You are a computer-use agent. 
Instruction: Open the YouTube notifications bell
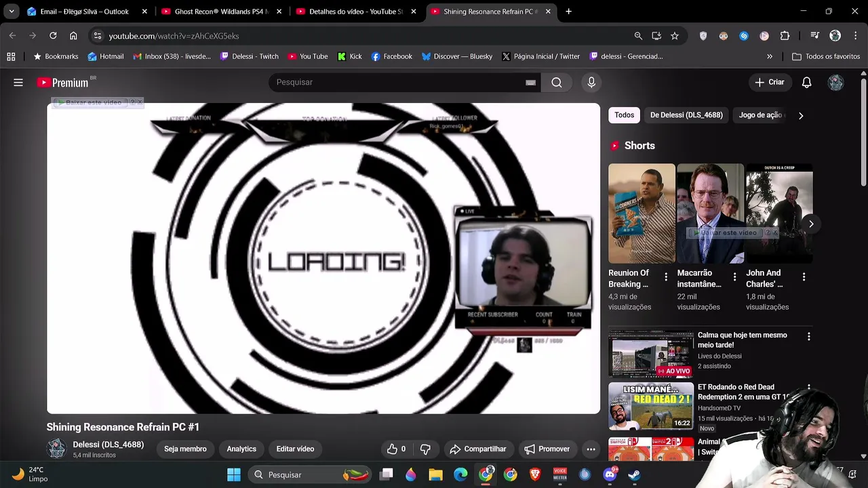point(806,82)
